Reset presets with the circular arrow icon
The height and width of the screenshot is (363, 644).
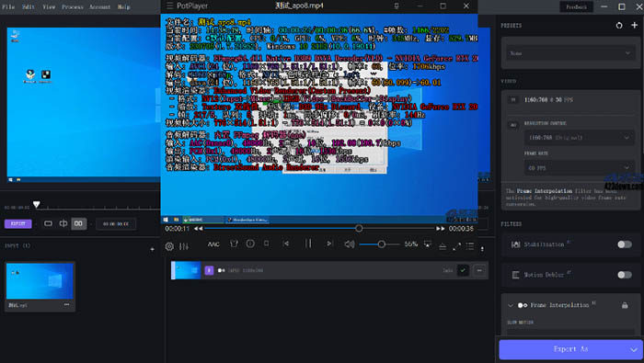coord(619,26)
